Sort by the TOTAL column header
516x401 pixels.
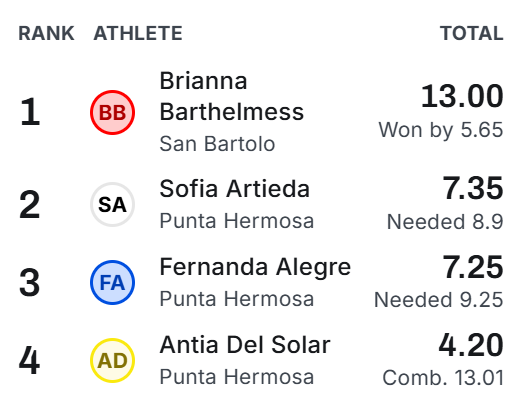pos(471,33)
